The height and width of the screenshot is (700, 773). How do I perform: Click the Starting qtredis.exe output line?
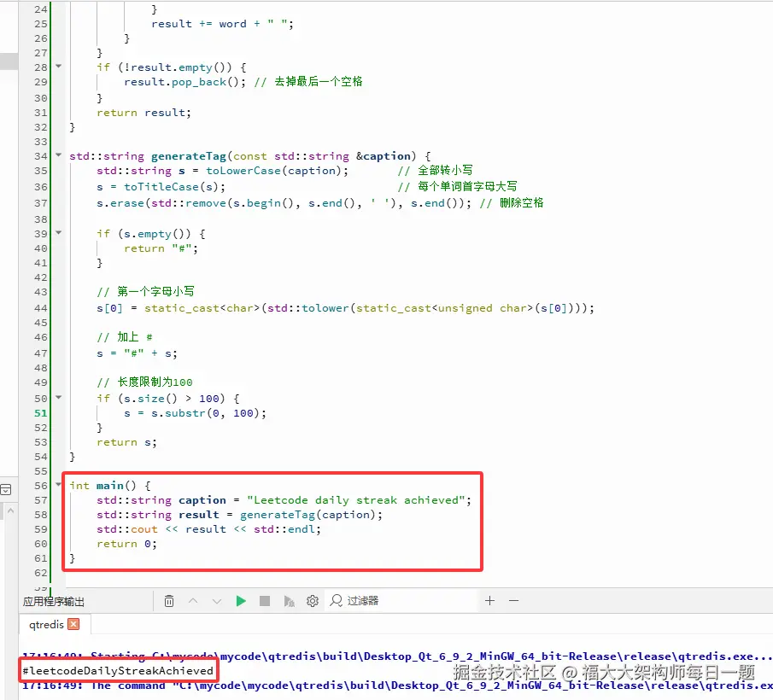click(397, 656)
